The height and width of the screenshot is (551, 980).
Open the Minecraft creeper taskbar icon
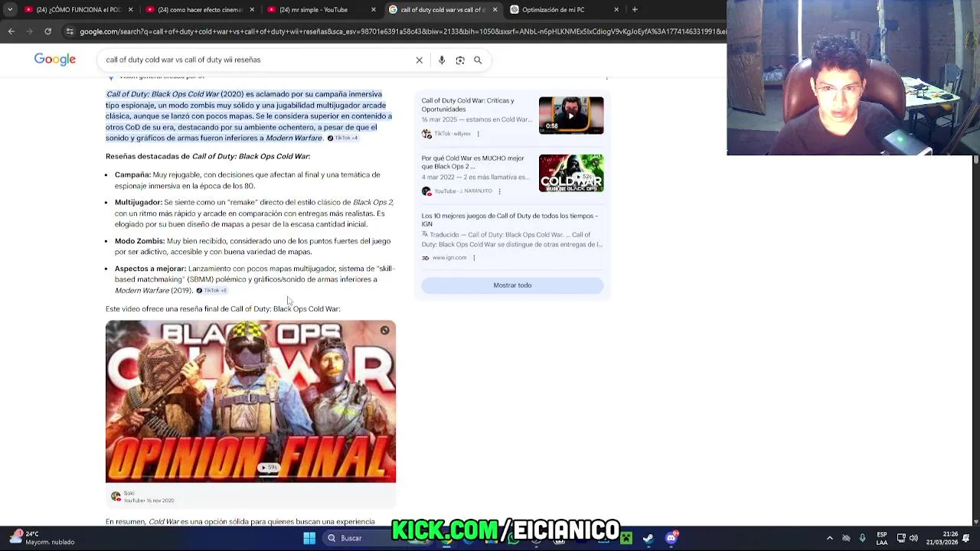(626, 538)
